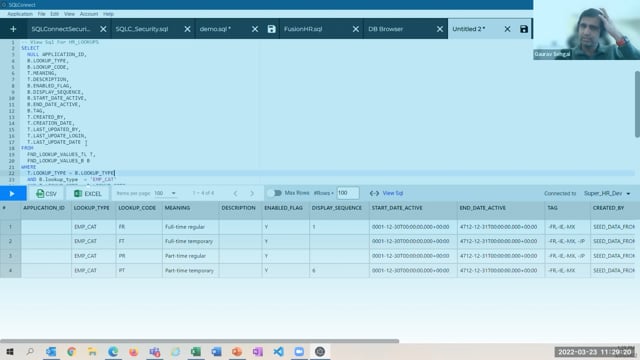640x360 pixels.
Task: Click ENABLED_FLAG column header
Action: [x=284, y=208]
